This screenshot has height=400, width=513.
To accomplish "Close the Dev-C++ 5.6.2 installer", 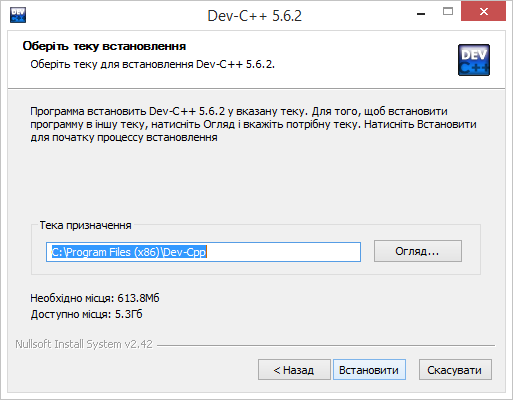I will pos(483,12).
